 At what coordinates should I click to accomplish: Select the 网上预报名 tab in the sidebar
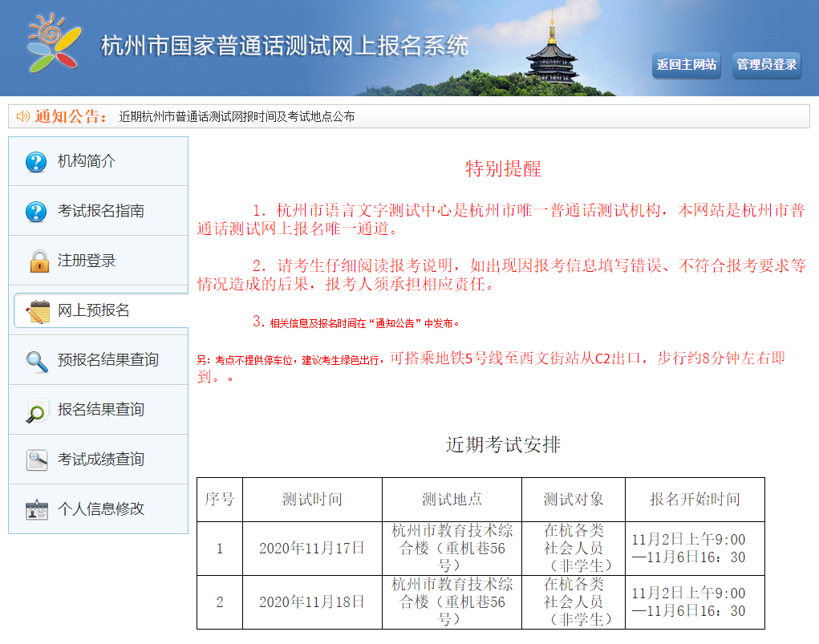pos(94,310)
